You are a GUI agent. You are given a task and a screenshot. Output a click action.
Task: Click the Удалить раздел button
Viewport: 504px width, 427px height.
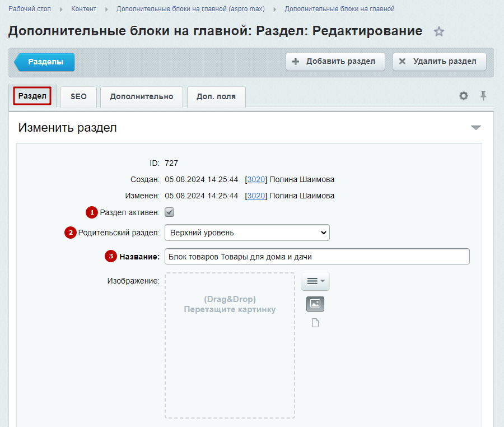point(439,62)
